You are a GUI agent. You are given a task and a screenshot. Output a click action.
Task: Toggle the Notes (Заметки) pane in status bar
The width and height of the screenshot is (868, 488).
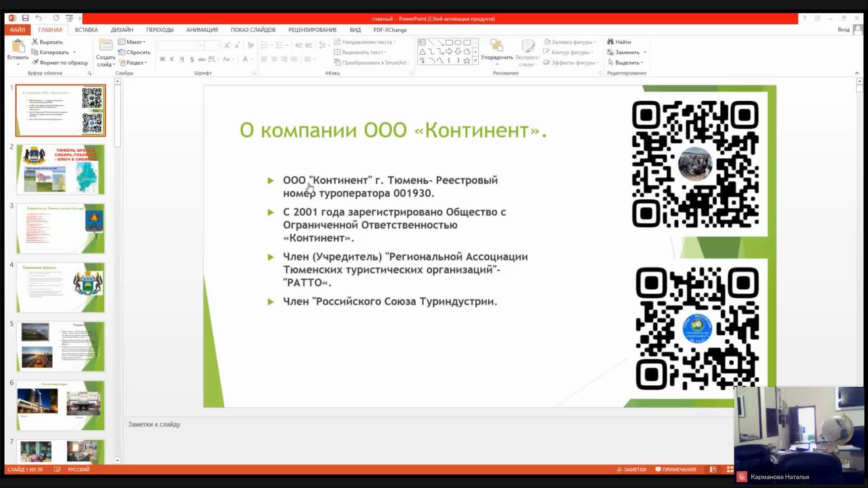[631, 469]
